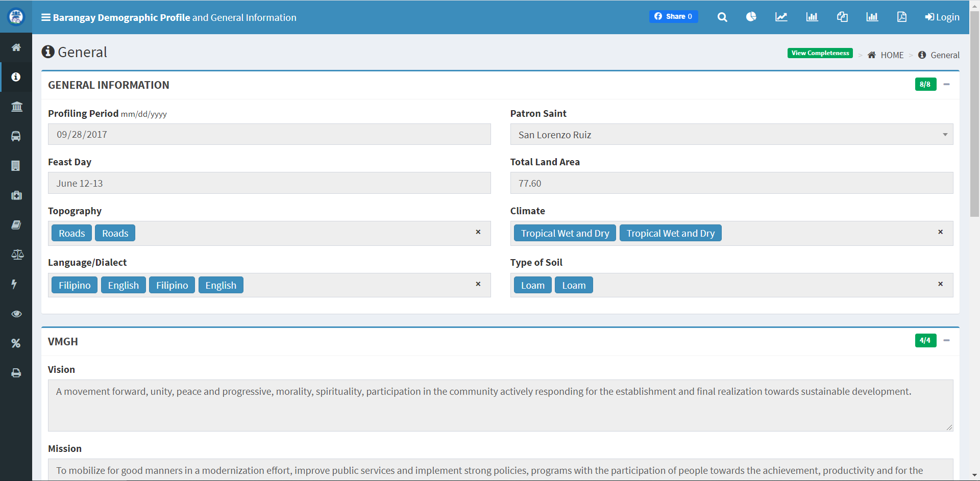Screen dimensions: 980x481
Task: Click the Feast Day input field
Action: [x=269, y=183]
